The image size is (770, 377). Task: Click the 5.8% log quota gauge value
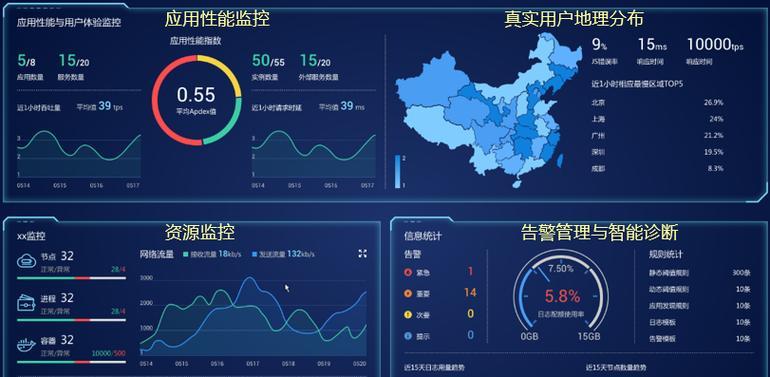click(562, 296)
